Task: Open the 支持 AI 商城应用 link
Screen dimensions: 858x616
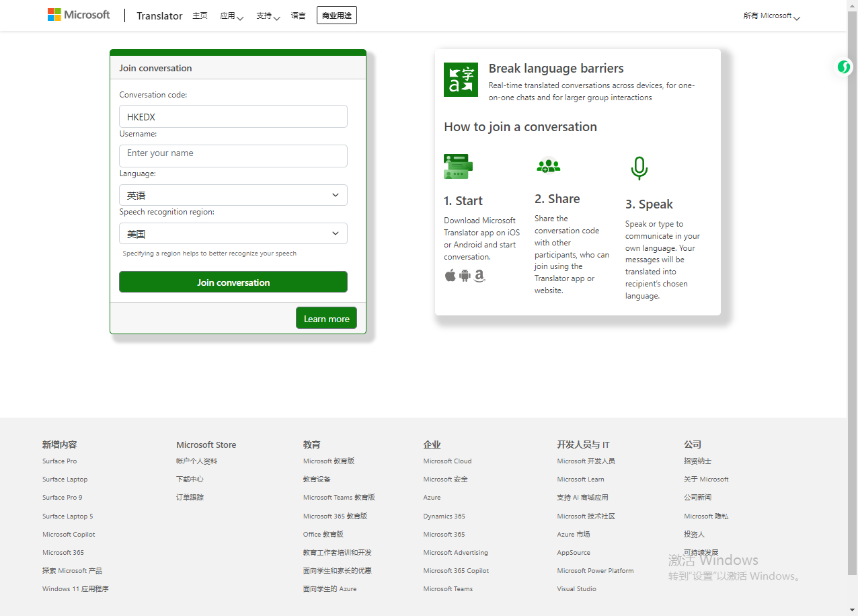Action: [582, 498]
